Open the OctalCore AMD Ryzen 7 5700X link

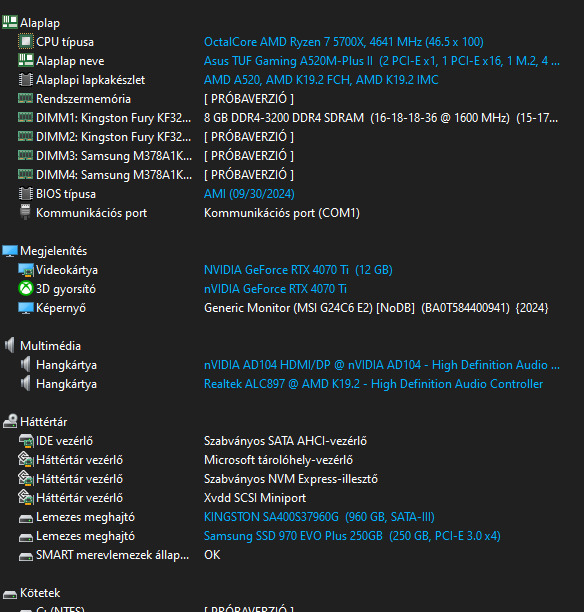pyautogui.click(x=344, y=42)
